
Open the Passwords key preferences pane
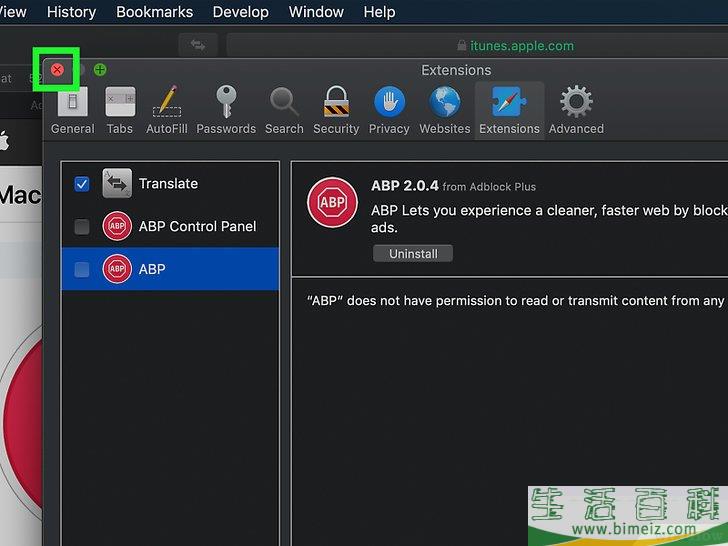(x=226, y=110)
